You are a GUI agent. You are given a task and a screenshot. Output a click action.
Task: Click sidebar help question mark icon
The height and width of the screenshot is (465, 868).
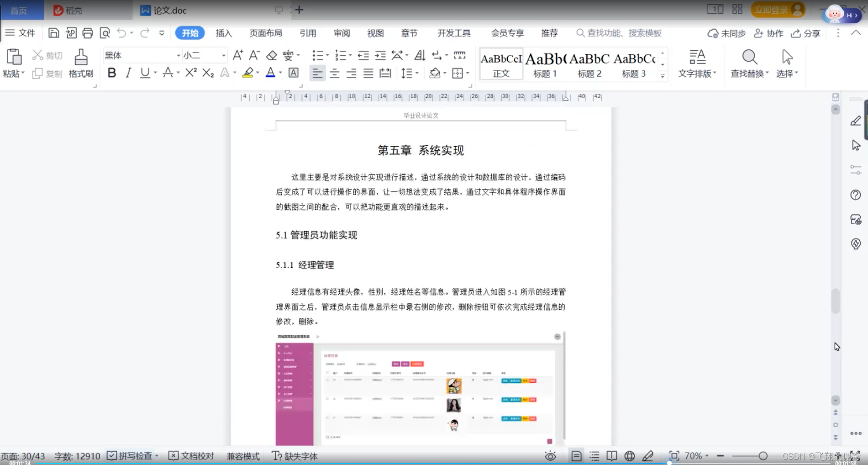click(856, 195)
